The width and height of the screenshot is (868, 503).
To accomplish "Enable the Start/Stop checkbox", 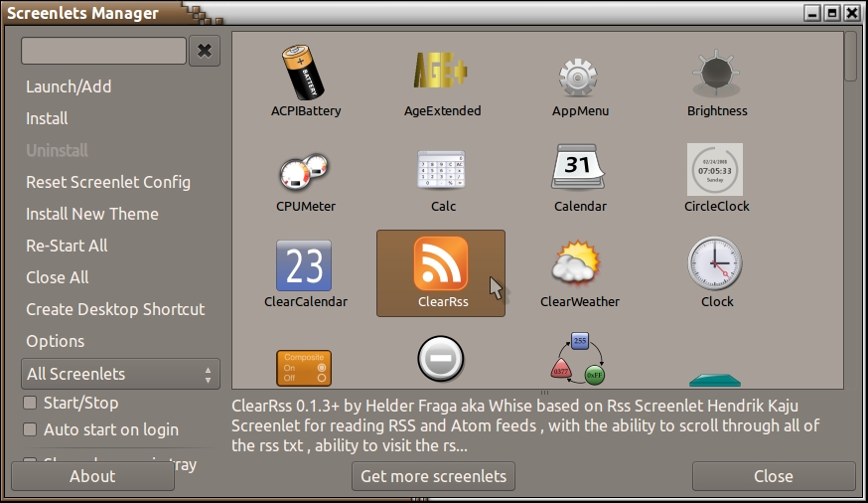I will (x=30, y=403).
